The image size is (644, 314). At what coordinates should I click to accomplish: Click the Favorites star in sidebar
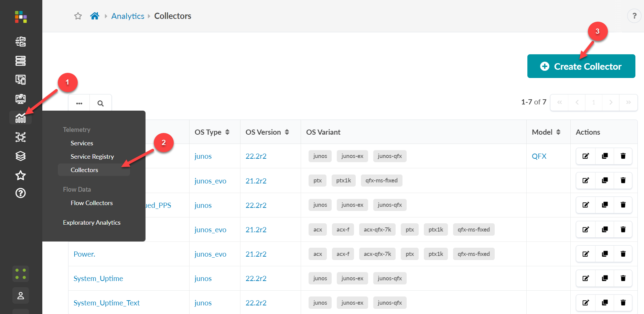click(x=21, y=176)
